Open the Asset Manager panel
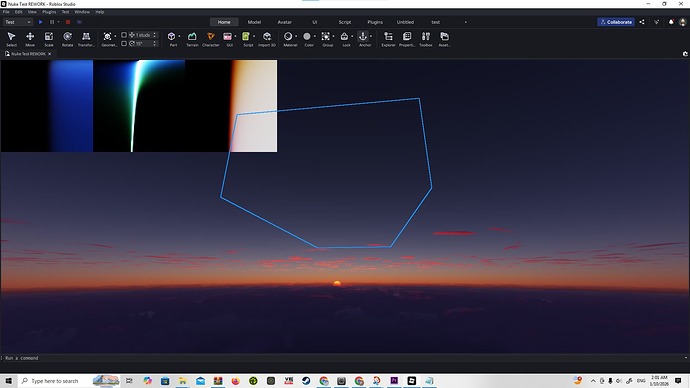 [444, 39]
